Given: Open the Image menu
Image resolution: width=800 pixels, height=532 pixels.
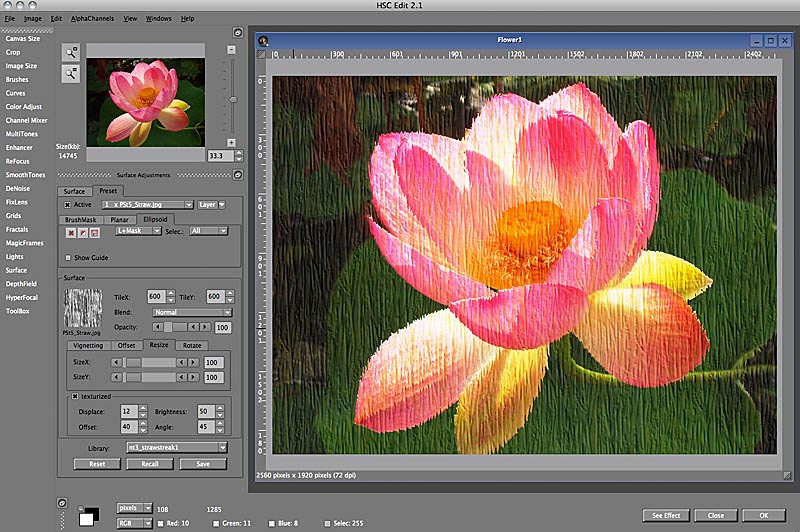Looking at the screenshot, I should (x=33, y=18).
